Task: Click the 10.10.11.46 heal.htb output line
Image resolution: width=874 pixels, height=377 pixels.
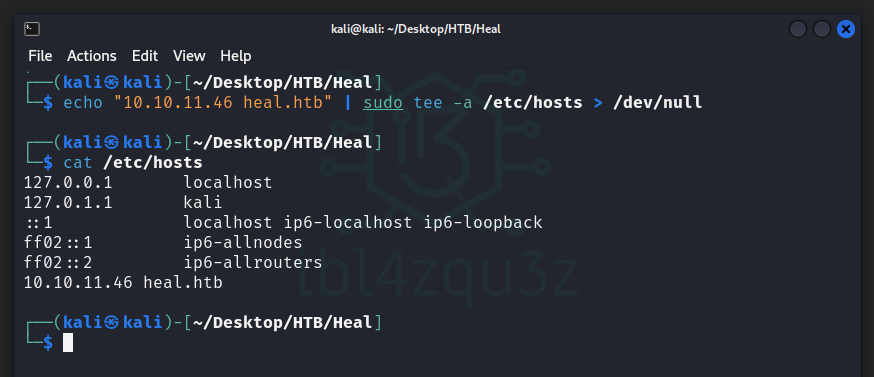Action: tap(123, 283)
